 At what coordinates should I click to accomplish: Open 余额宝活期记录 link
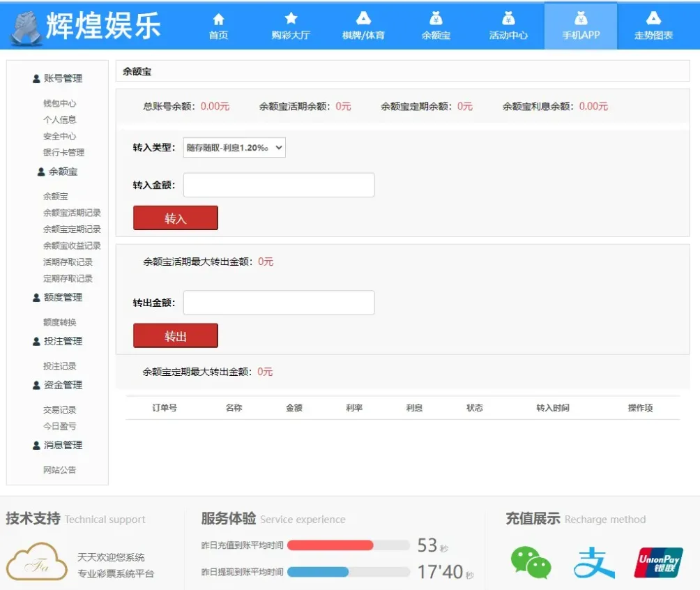pyautogui.click(x=72, y=213)
